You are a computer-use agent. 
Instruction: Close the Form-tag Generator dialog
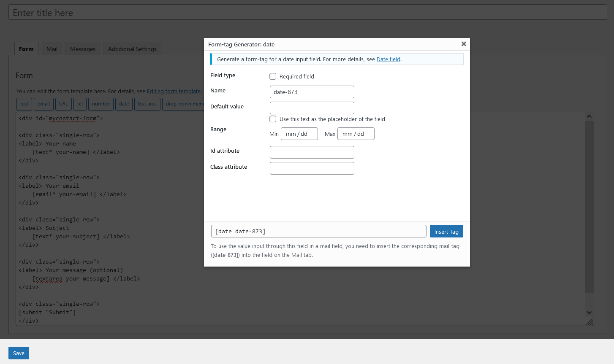pyautogui.click(x=464, y=44)
